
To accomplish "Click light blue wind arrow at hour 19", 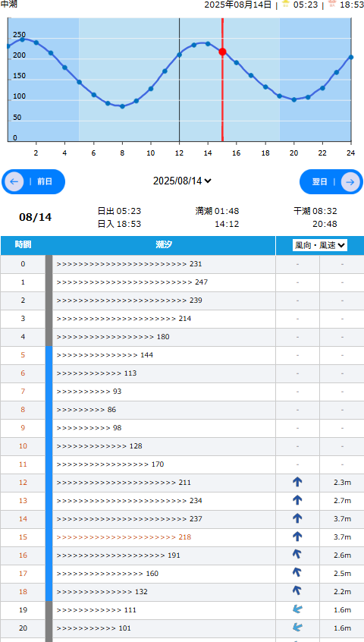I will click(297, 609).
